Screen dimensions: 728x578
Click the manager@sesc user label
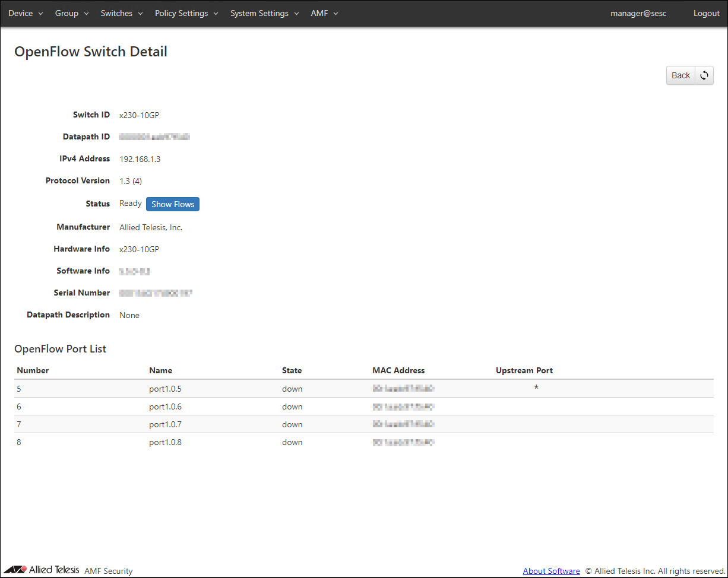click(x=638, y=13)
